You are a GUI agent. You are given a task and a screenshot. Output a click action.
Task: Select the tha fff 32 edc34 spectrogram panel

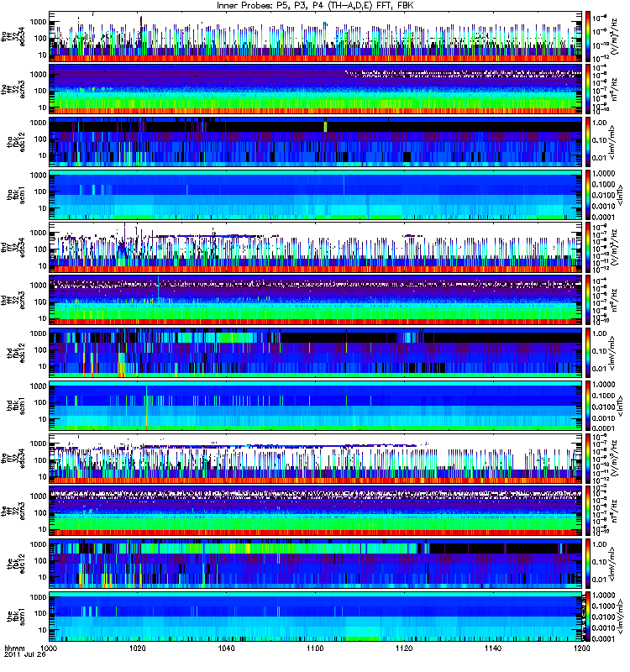coord(316,37)
